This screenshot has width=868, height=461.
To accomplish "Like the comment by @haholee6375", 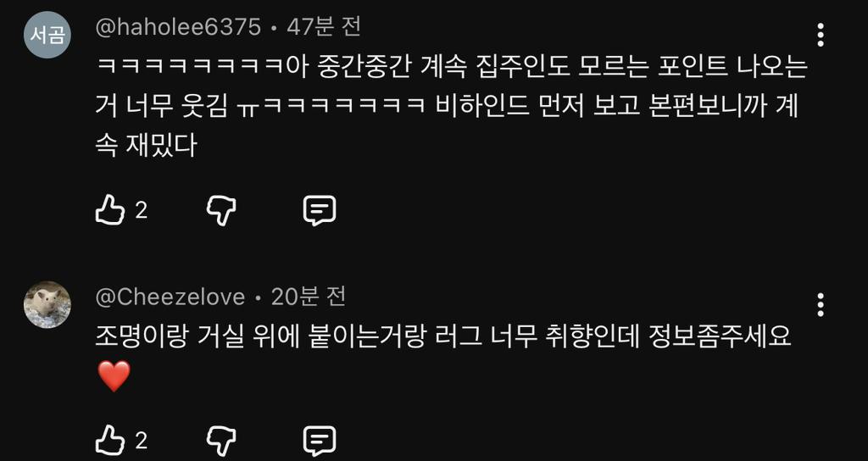I will 109,210.
